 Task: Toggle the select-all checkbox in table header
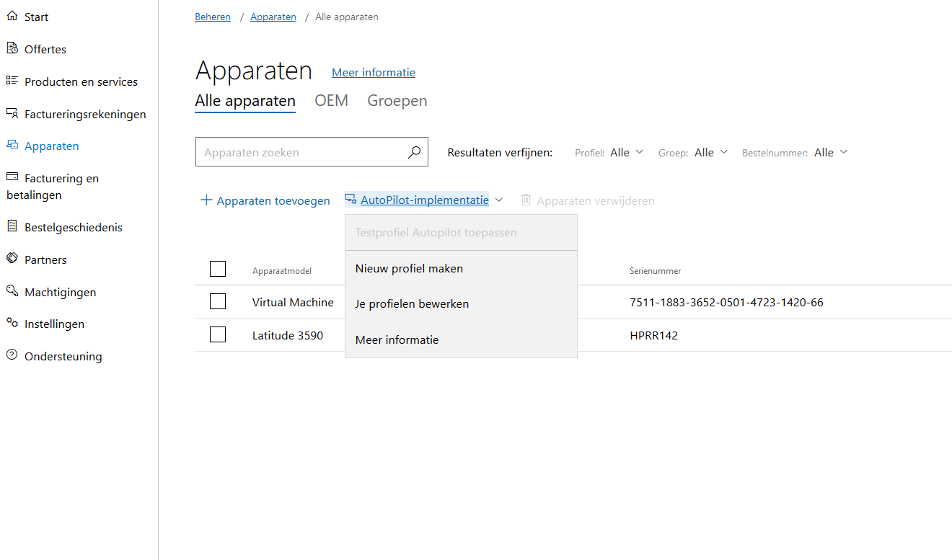(218, 269)
